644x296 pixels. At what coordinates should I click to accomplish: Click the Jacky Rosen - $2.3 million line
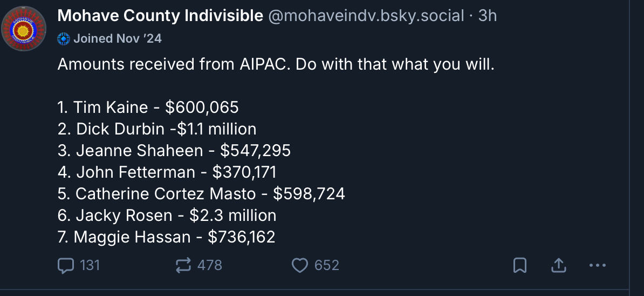pos(167,216)
